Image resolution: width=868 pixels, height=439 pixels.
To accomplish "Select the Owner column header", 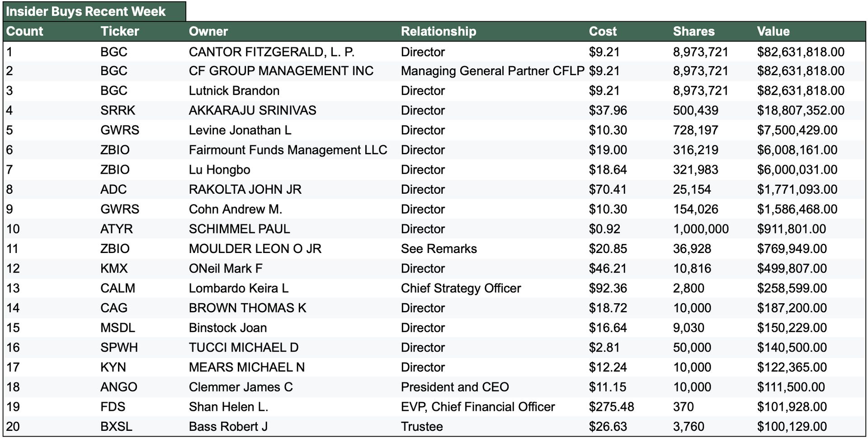I will [208, 31].
